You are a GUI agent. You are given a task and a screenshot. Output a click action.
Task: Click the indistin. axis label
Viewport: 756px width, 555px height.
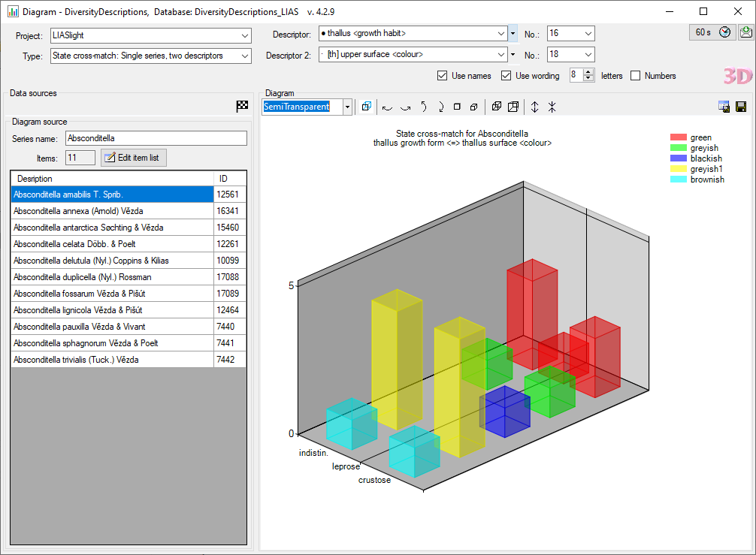pyautogui.click(x=313, y=453)
